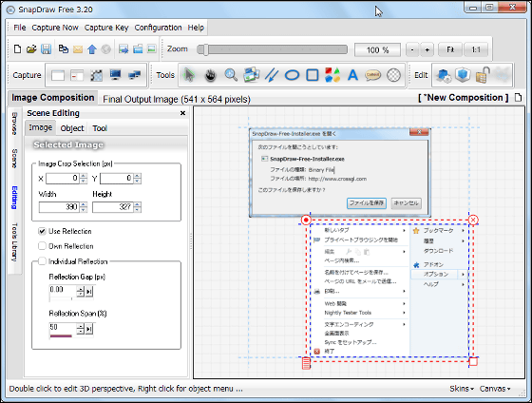
Task: Create a new file with the blank page icon
Action: click(x=17, y=49)
